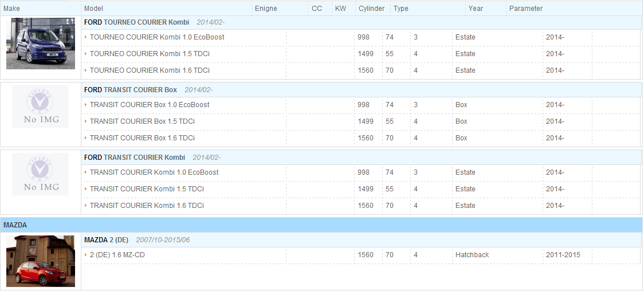Click the Type column header
Image resolution: width=644 pixels, height=291 pixels.
pos(401,9)
